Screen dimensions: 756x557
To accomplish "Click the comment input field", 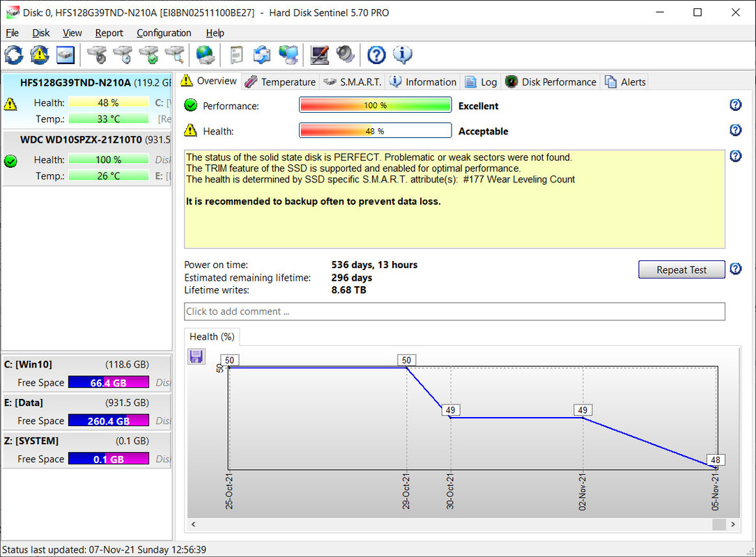I will click(454, 311).
